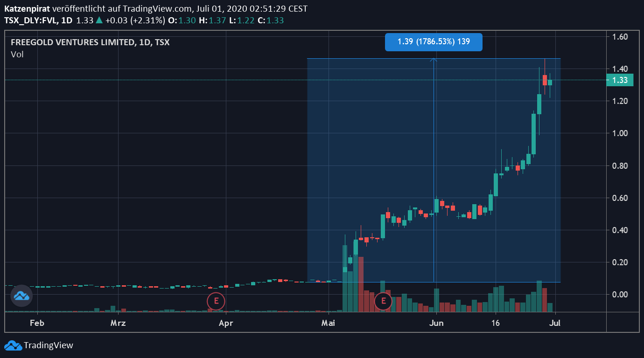Click the low value 'L:1.22'
The image size is (644, 358).
[x=241, y=20]
